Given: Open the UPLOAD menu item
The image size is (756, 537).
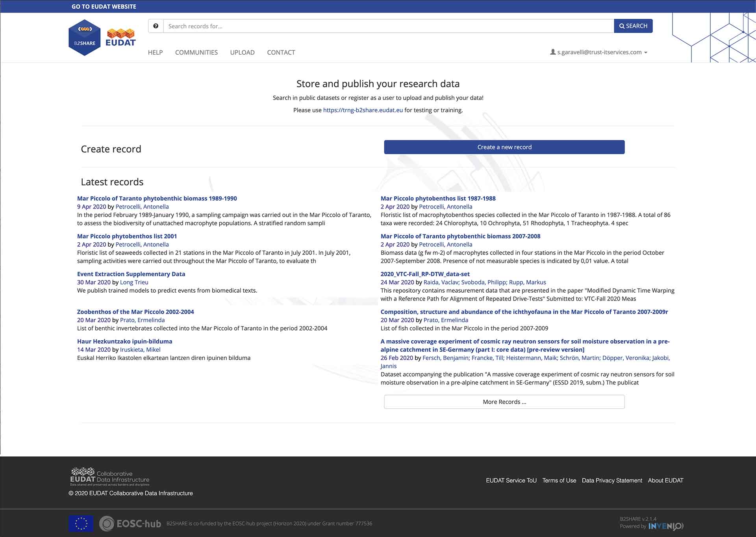Looking at the screenshot, I should (x=242, y=52).
